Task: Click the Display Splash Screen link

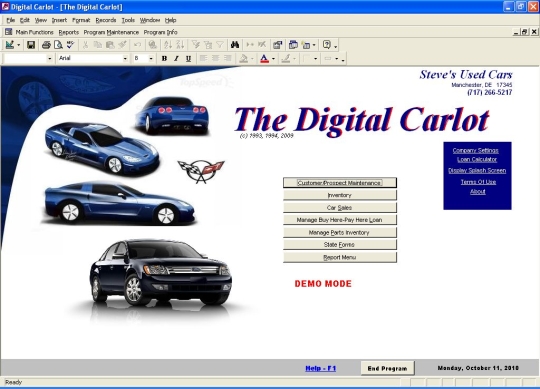Action: [477, 170]
